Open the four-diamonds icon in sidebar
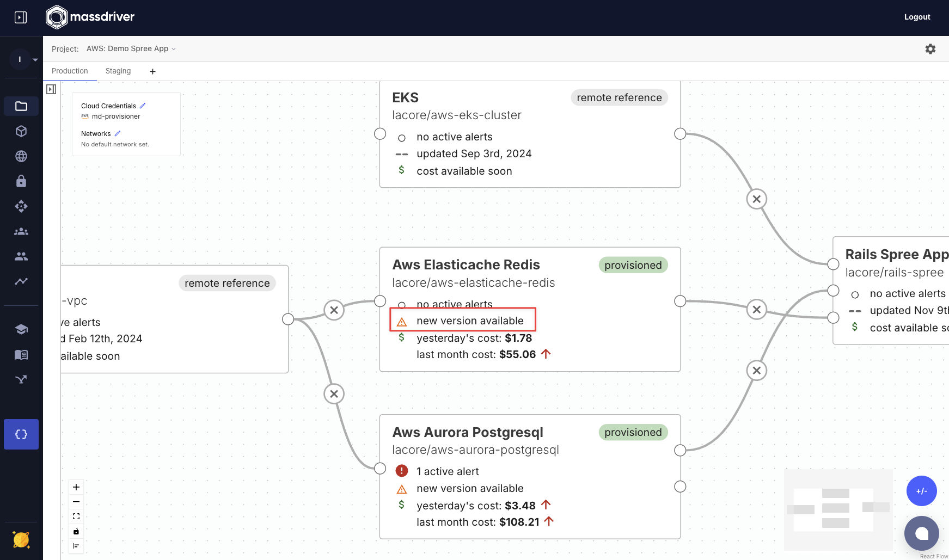The width and height of the screenshot is (949, 560). (x=21, y=206)
